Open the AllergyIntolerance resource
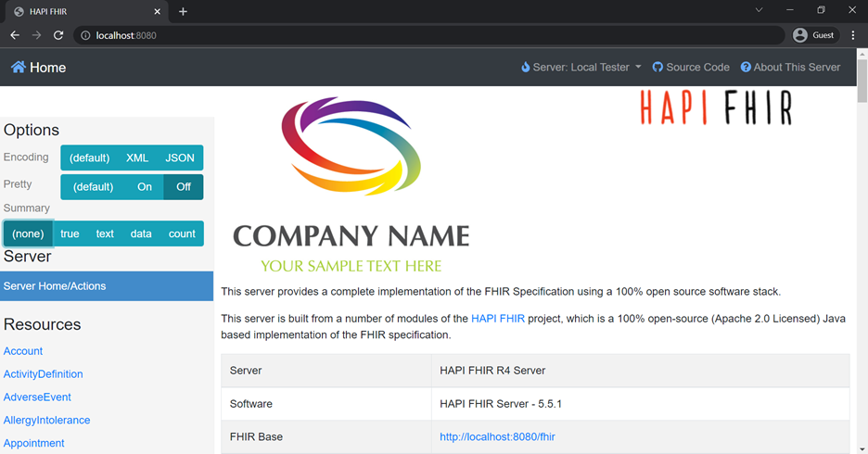 tap(47, 421)
